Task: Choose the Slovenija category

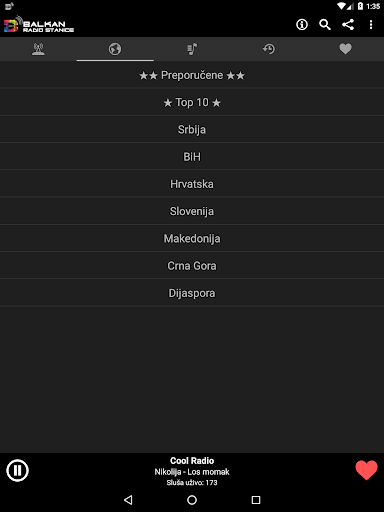Action: point(192,211)
